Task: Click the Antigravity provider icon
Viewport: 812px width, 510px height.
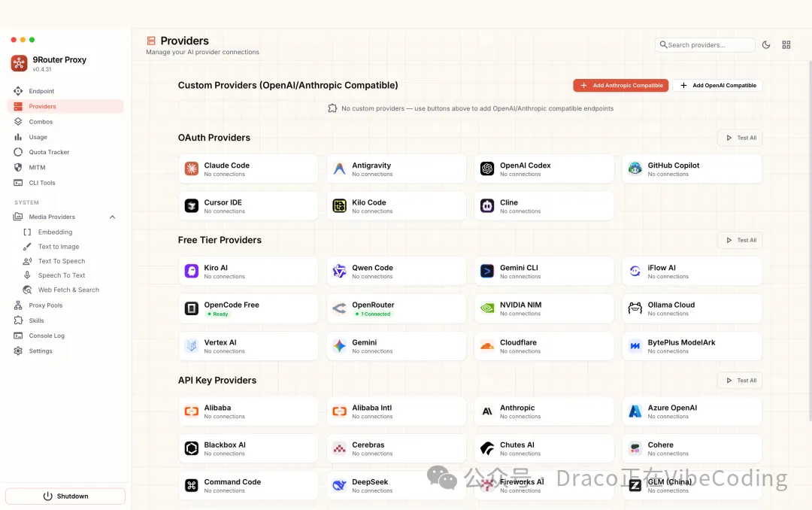Action: (x=339, y=168)
